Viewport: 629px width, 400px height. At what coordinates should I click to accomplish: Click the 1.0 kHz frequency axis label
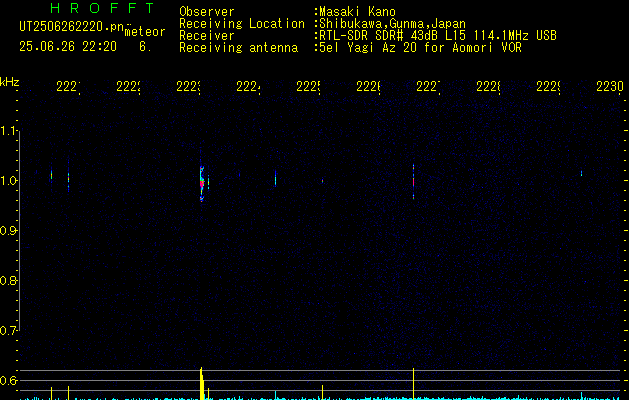[9, 181]
